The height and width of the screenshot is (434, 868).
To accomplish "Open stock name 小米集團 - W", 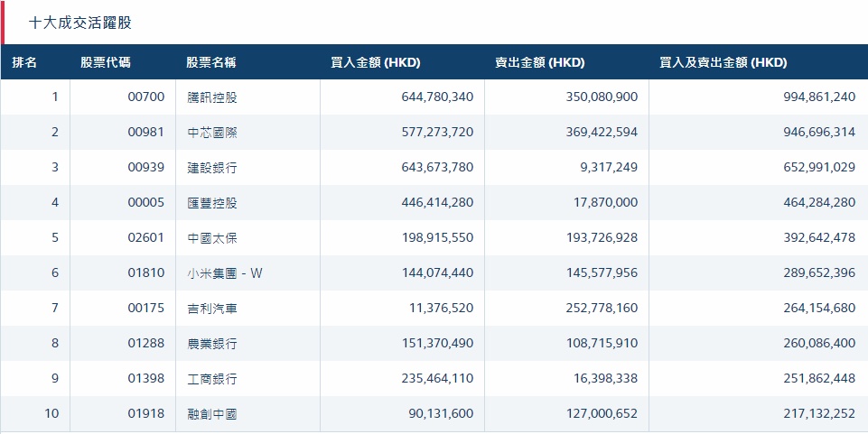I will 225,273.
